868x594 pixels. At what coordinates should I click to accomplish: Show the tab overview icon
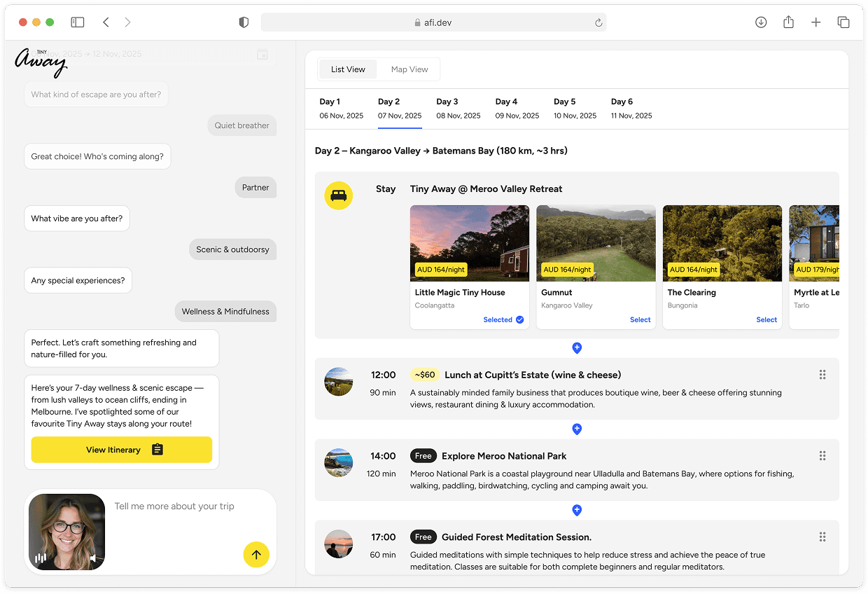[843, 22]
